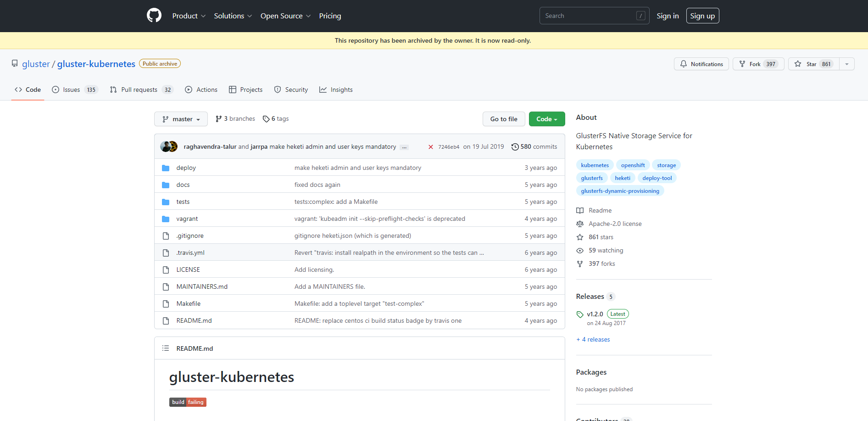Click the tests folder icon
The width and height of the screenshot is (868, 421).
(x=166, y=202)
